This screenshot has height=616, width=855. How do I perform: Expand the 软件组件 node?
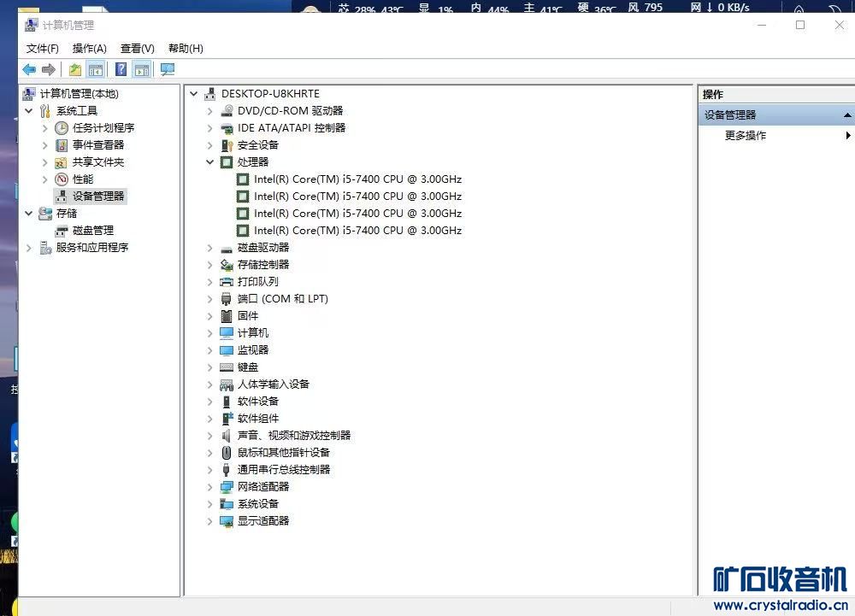[x=210, y=419]
